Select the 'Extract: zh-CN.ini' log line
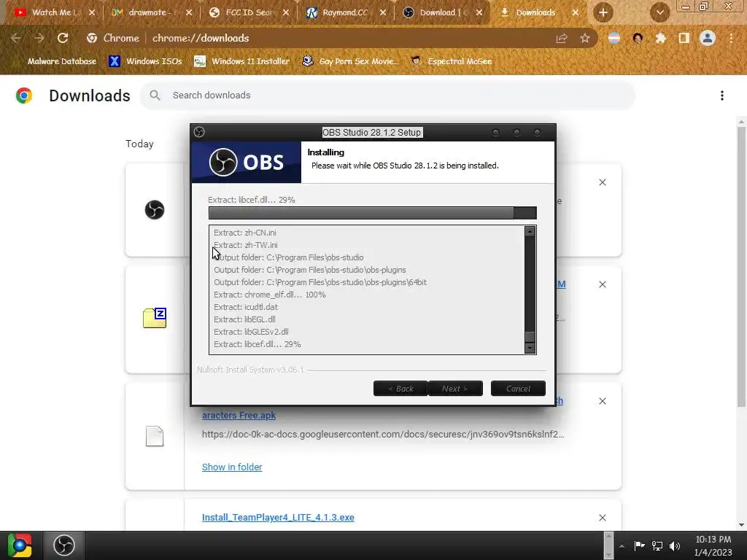 point(245,233)
